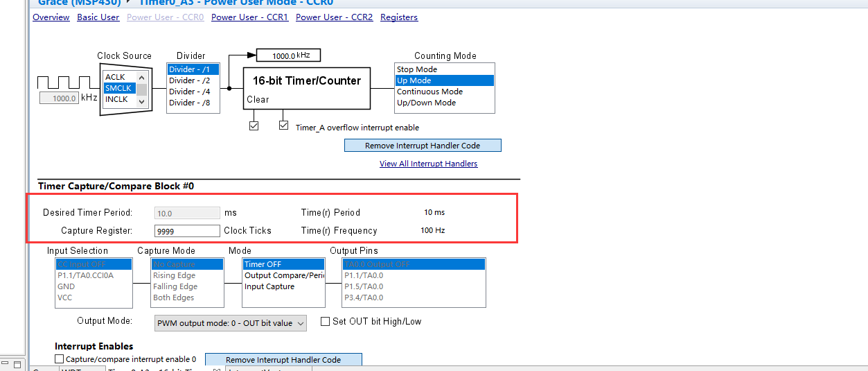Image resolution: width=868 pixels, height=371 pixels.
Task: Select GND input selection
Action: [94, 286]
